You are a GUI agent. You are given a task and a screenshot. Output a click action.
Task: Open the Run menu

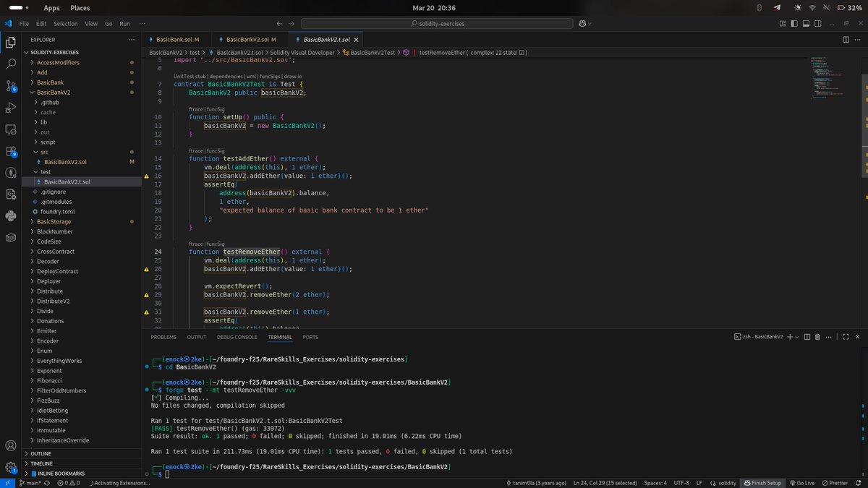125,23
